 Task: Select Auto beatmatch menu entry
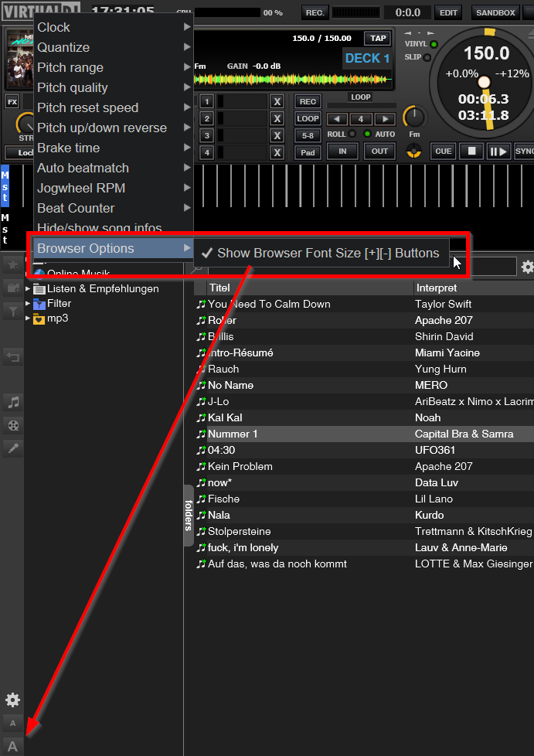(114, 169)
